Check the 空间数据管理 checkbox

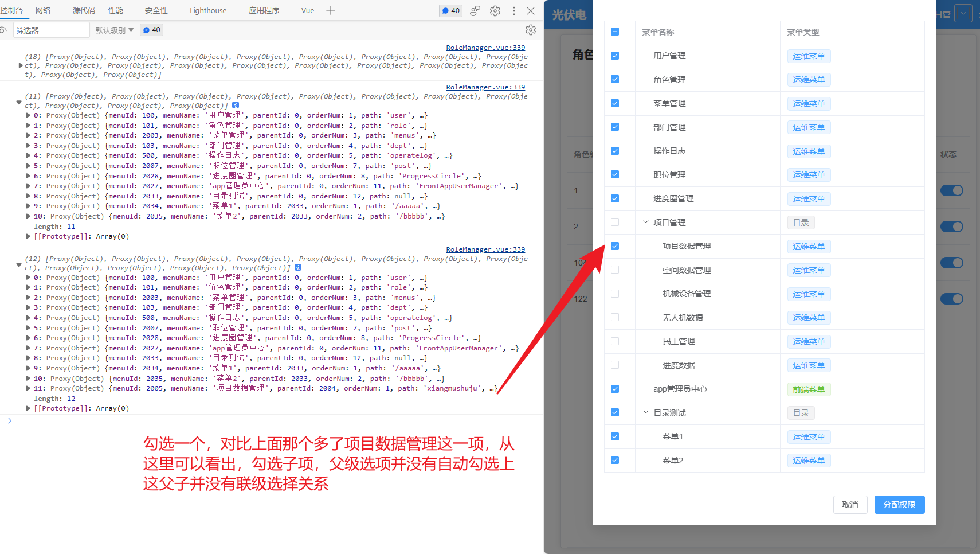[x=615, y=270]
